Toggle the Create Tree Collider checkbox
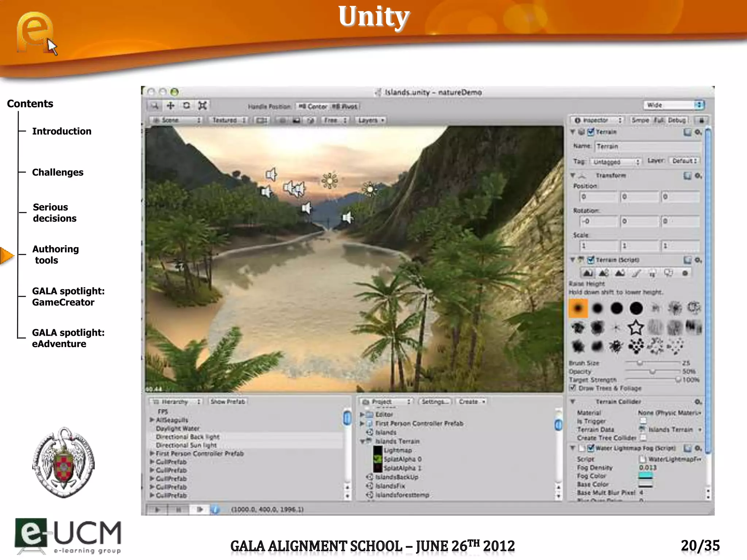This screenshot has width=747, height=560. (643, 437)
